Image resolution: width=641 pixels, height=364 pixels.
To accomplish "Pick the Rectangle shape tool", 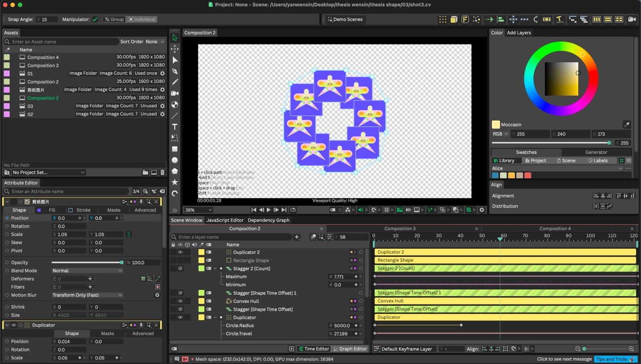I will coord(175,149).
